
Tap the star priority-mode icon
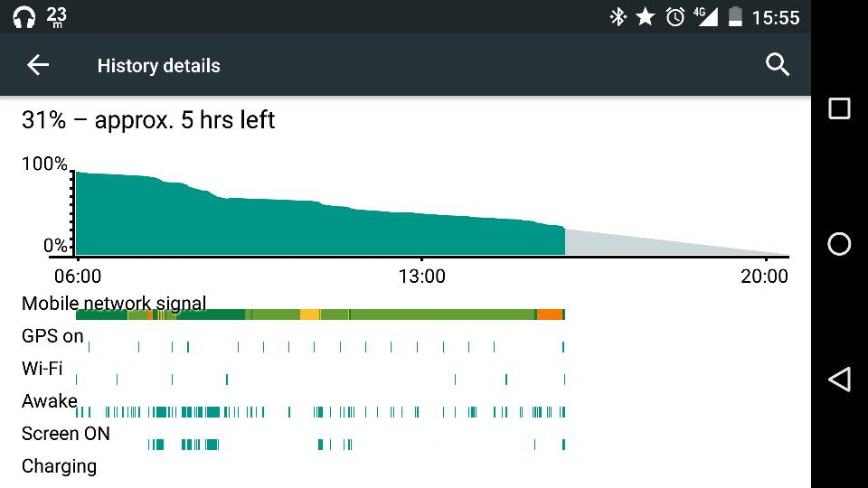pyautogui.click(x=645, y=17)
